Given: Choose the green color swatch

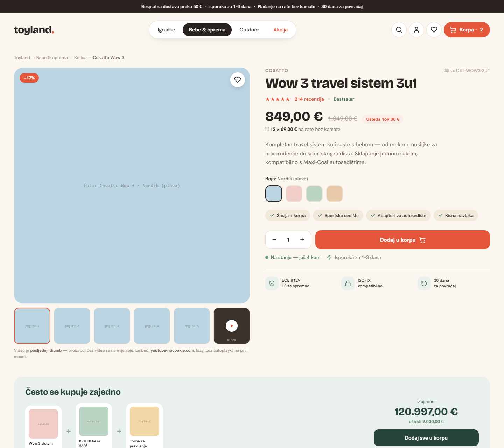Looking at the screenshot, I should [314, 194].
